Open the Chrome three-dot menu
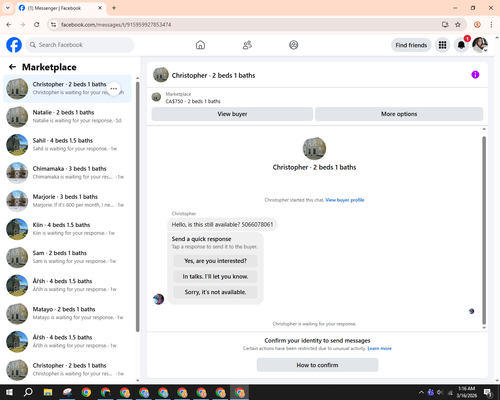The width and height of the screenshot is (500, 400). point(491,25)
